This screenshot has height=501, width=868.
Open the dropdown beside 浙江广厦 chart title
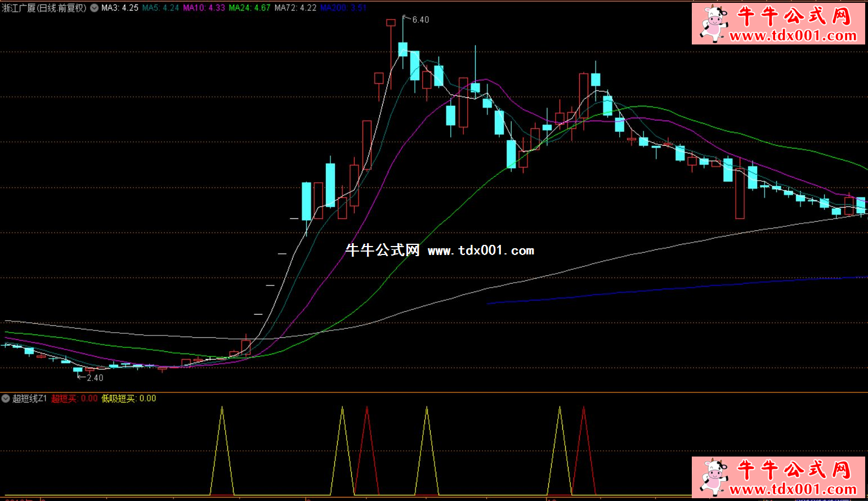94,8
